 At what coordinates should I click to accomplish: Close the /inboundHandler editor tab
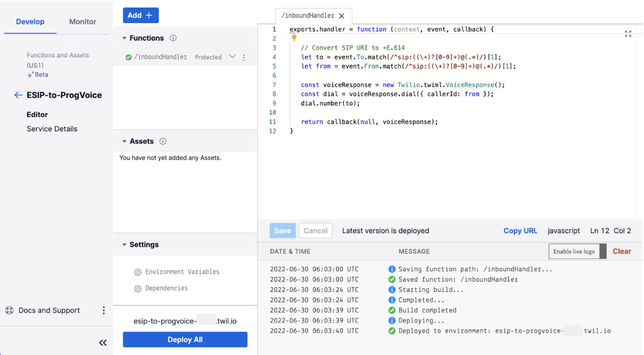coord(341,16)
